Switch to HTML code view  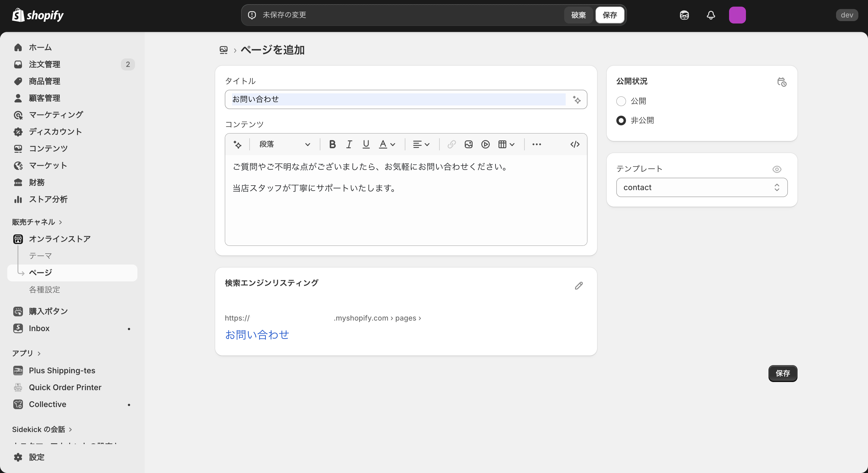click(x=574, y=144)
